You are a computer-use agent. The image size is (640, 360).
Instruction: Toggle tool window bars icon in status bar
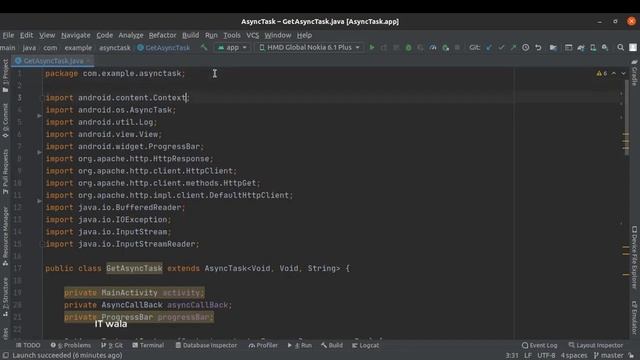[x=5, y=356]
